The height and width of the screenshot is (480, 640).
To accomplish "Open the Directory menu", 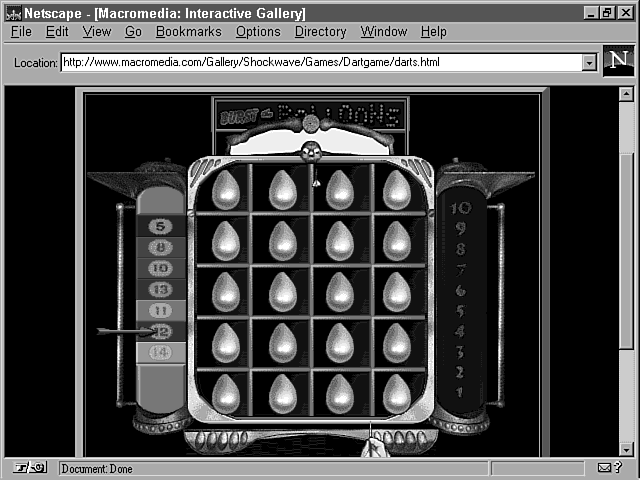I will 320,32.
